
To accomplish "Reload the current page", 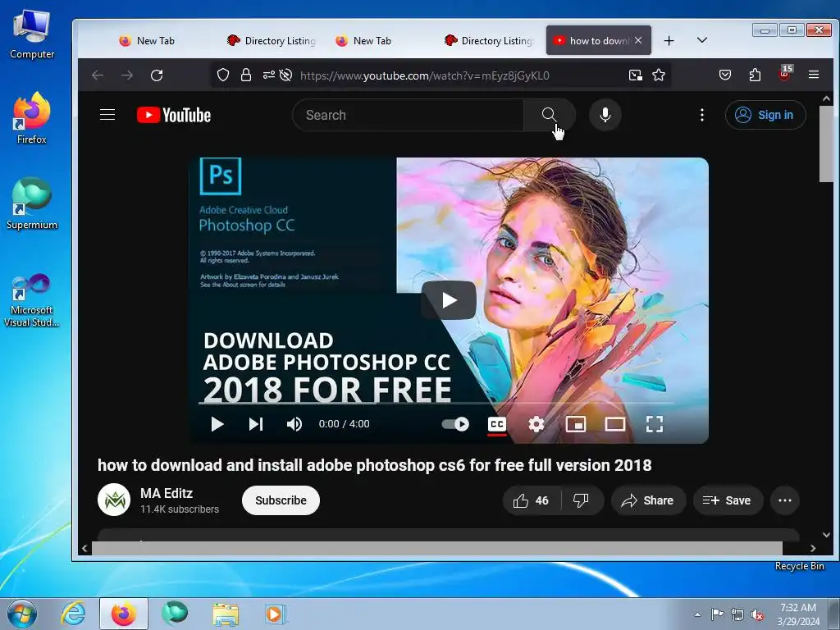I will (x=157, y=75).
